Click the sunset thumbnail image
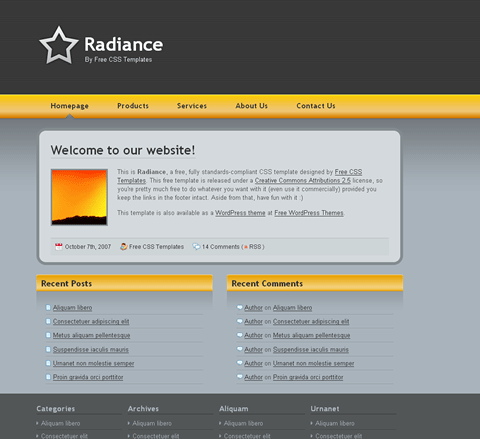Viewport: 480px width, 439px height. click(79, 197)
